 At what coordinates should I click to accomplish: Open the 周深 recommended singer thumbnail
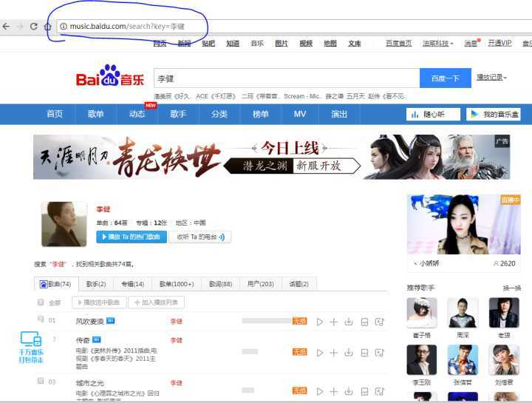463,313
